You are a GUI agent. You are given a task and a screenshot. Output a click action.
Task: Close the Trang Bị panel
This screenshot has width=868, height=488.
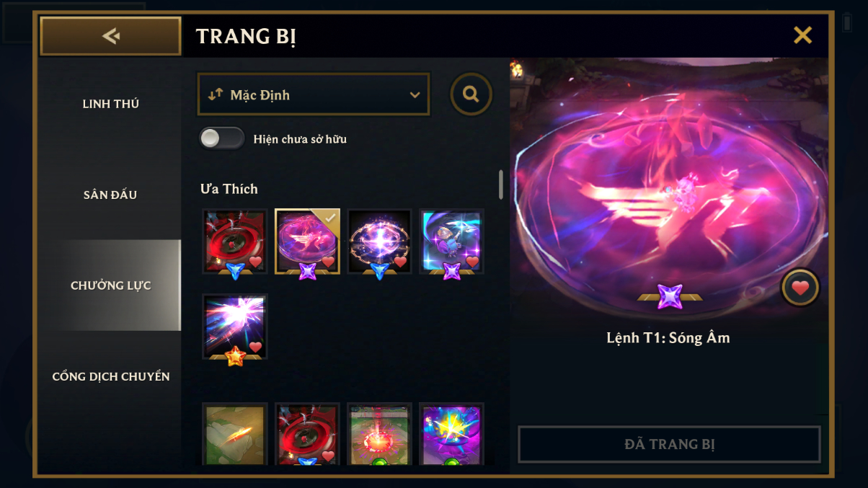(x=802, y=35)
